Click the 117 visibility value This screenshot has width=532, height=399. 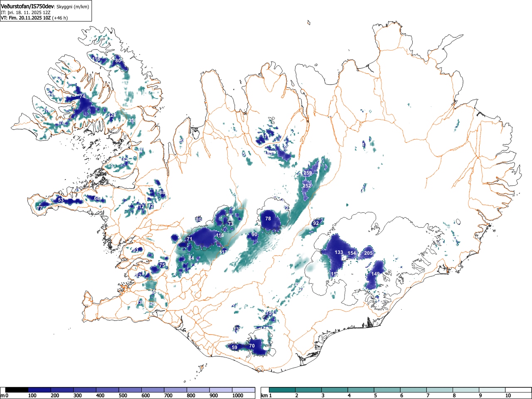click(223, 252)
